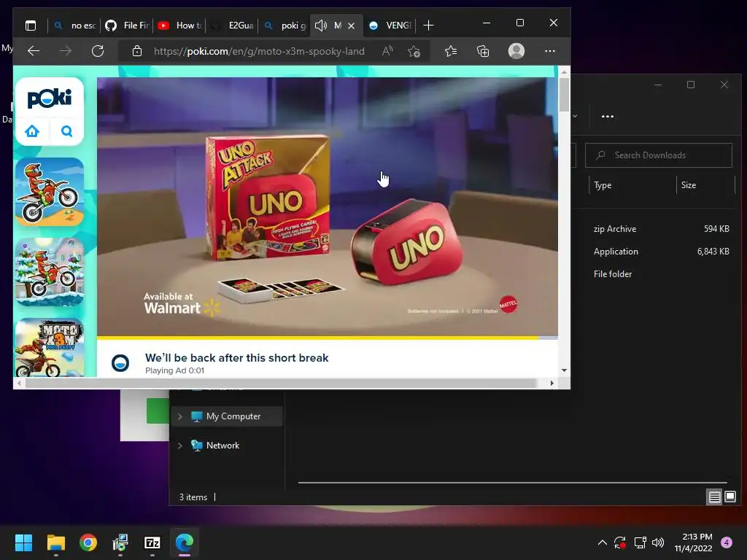This screenshot has width=747, height=560.
Task: Switch to the 'no esc' tab
Action: 75,26
